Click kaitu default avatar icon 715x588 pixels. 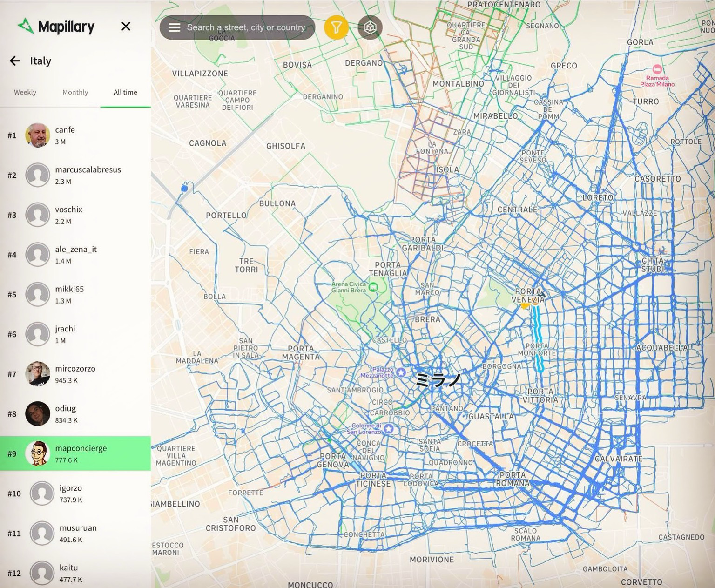[x=42, y=573]
